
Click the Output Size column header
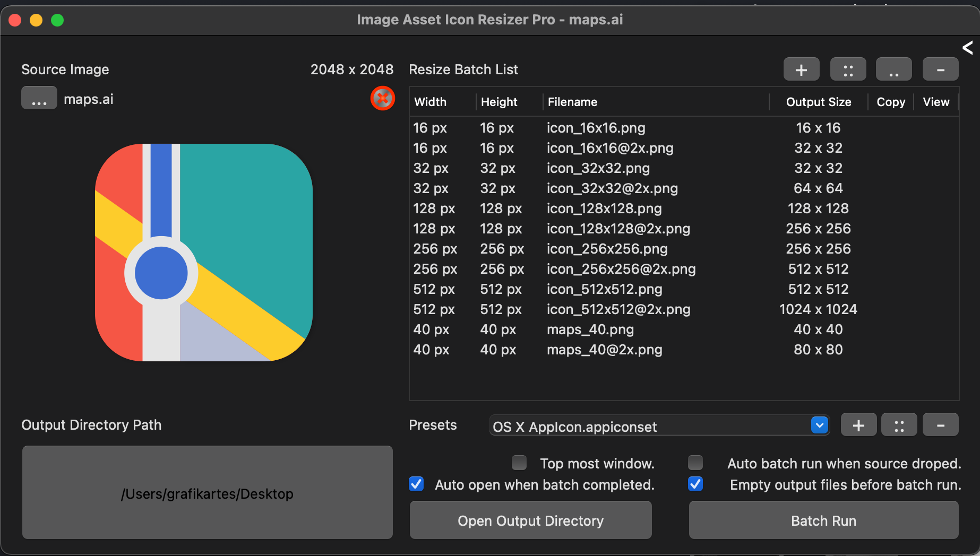click(x=818, y=102)
